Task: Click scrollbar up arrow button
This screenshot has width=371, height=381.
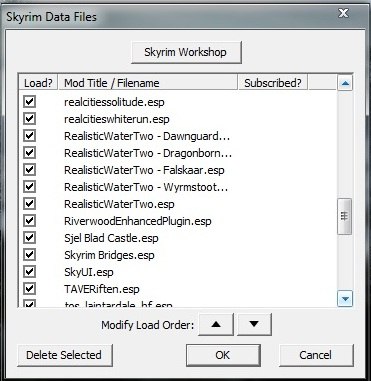Action: point(345,83)
